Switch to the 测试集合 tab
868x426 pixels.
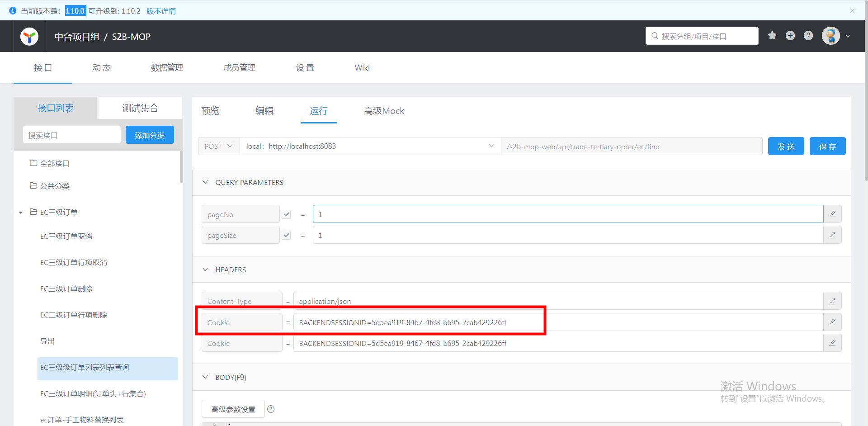coord(140,108)
